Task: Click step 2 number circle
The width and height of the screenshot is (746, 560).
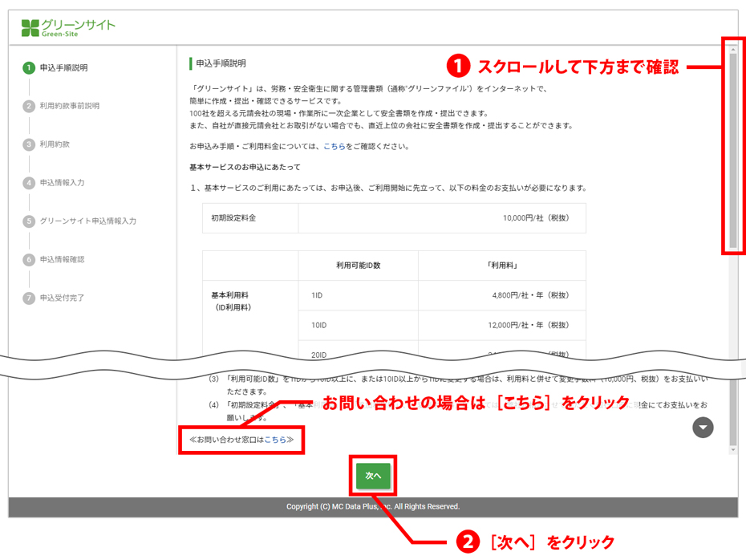Action: click(29, 106)
